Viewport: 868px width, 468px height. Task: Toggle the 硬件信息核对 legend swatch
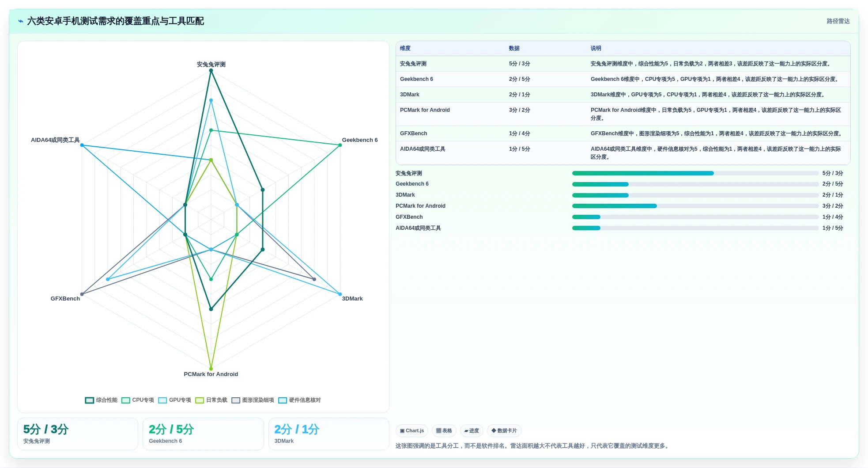(x=283, y=400)
